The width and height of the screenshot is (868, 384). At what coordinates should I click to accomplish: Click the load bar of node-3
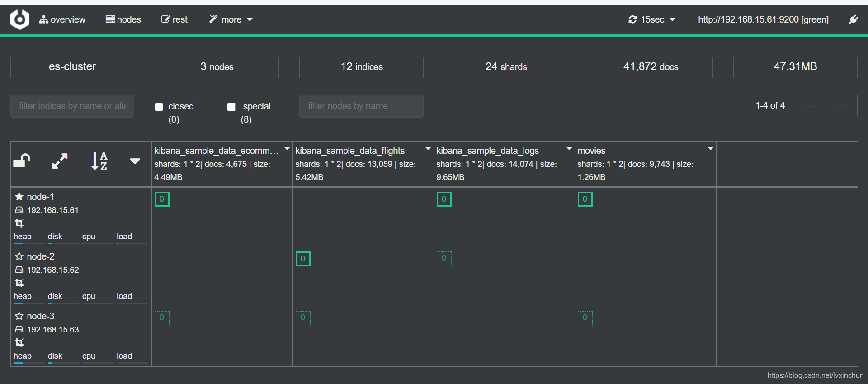click(132, 363)
